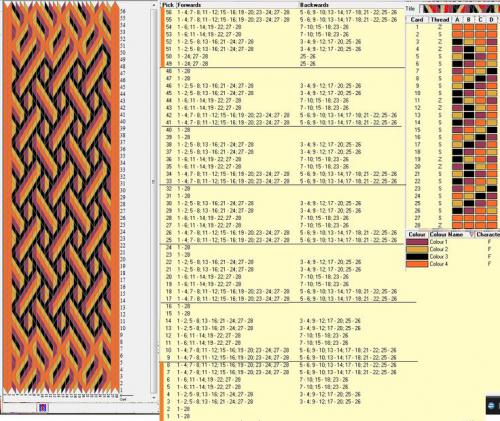Click the sort arrow beside Colour Name header
This screenshot has width=500, height=421.
[471, 234]
